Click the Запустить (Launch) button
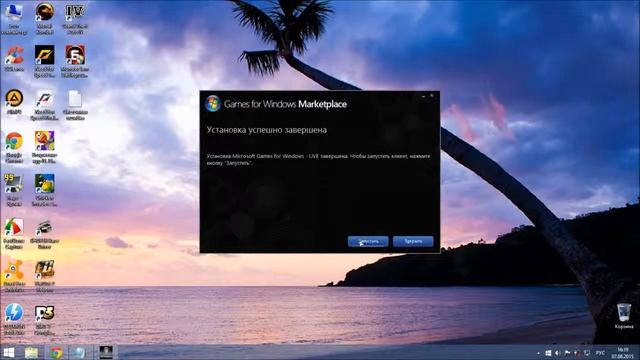Viewport: 640px width, 360px height. (x=368, y=242)
